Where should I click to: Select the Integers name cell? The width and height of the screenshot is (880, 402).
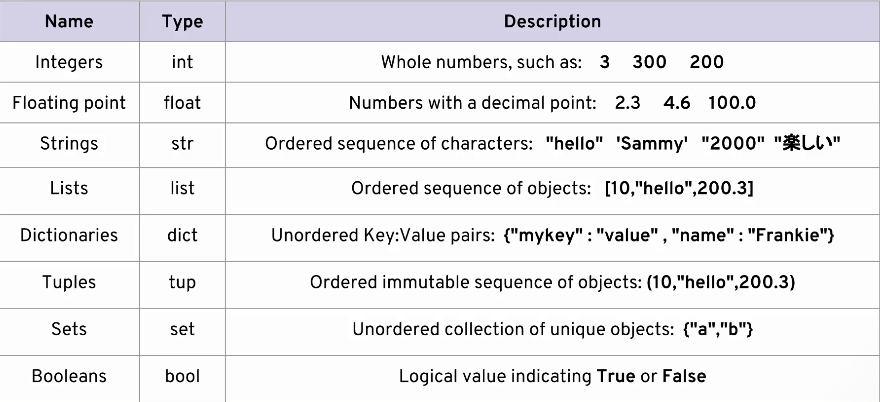pyautogui.click(x=69, y=62)
